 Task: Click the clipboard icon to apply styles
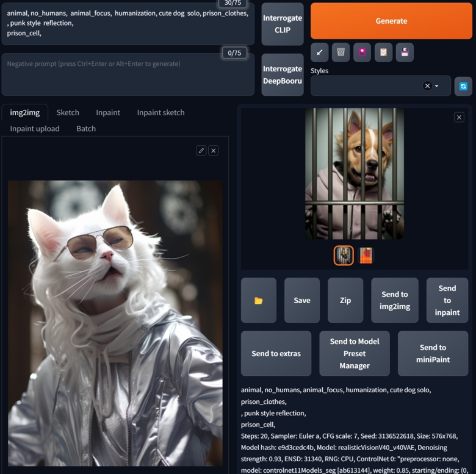(383, 52)
